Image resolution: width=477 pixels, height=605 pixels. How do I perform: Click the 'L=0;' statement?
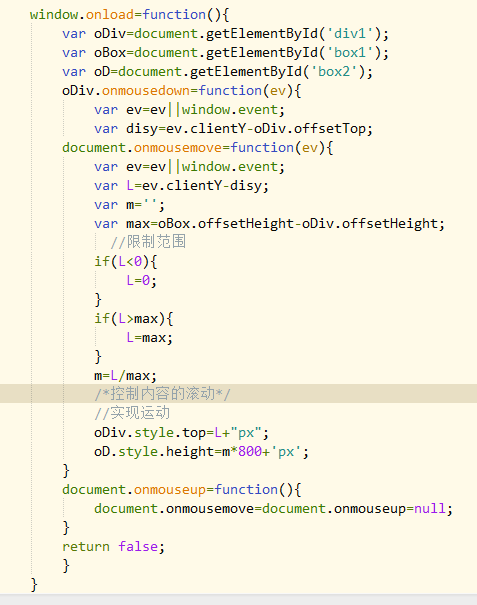pos(142,281)
